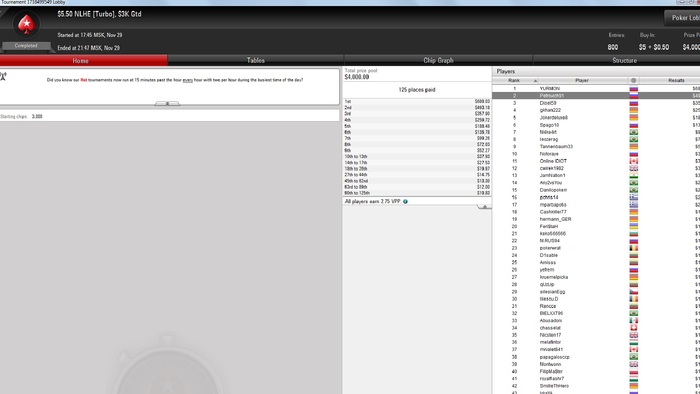Select the highlighted rank 2 player row
This screenshot has height=394, width=700.
click(x=596, y=96)
